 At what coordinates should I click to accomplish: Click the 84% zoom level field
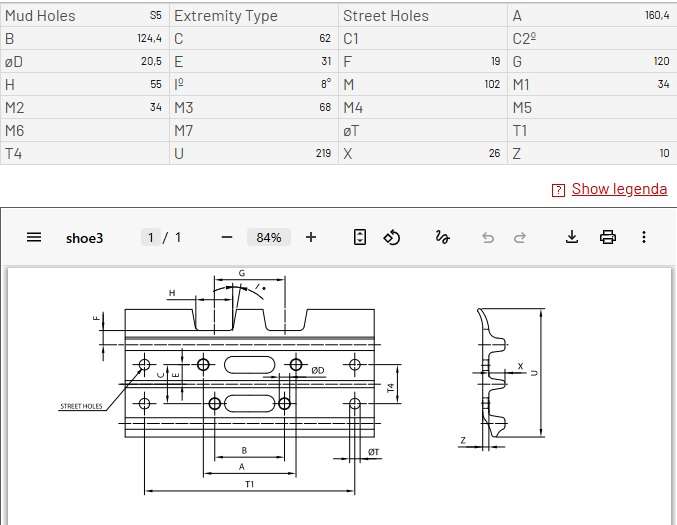[x=268, y=237]
